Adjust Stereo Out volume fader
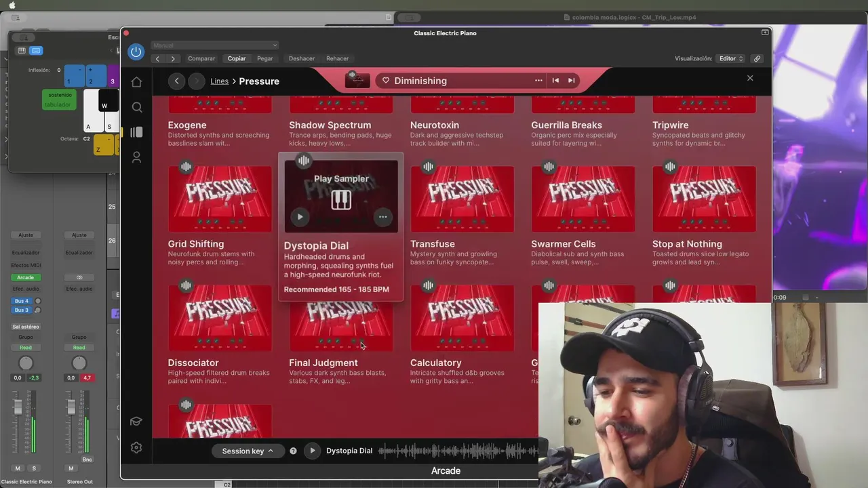Screen dimensions: 868x488 tap(71, 408)
